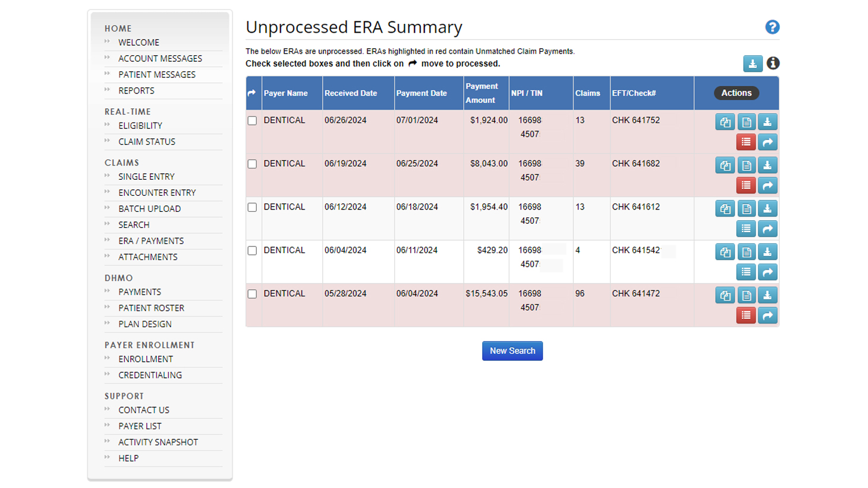Download the ERA for CHK 641472
The image size is (868, 488).
click(768, 295)
